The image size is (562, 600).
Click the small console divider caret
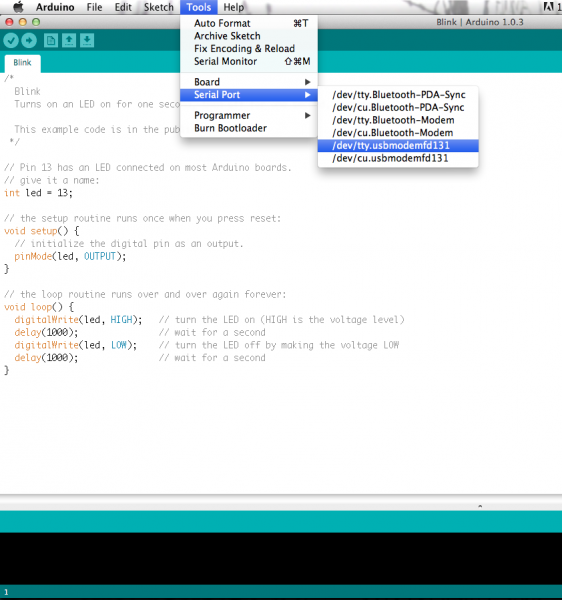480,506
